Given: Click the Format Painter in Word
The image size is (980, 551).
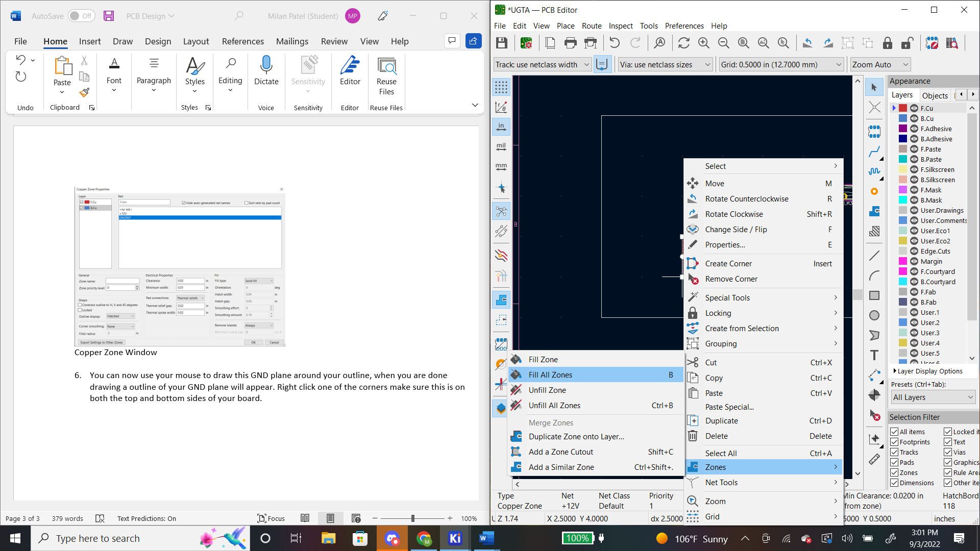Looking at the screenshot, I should click(84, 92).
